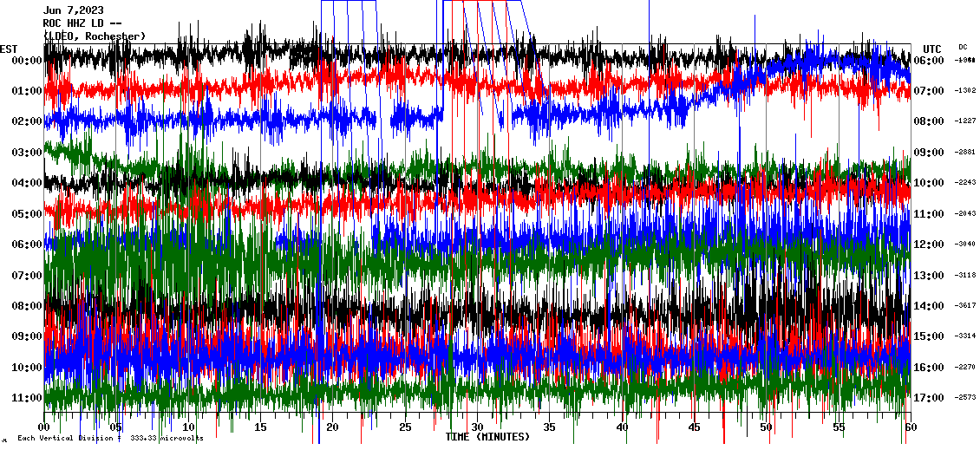Viewport: 980px width, 450px height.
Task: Click the -1302 DC offset value
Action: tap(965, 91)
